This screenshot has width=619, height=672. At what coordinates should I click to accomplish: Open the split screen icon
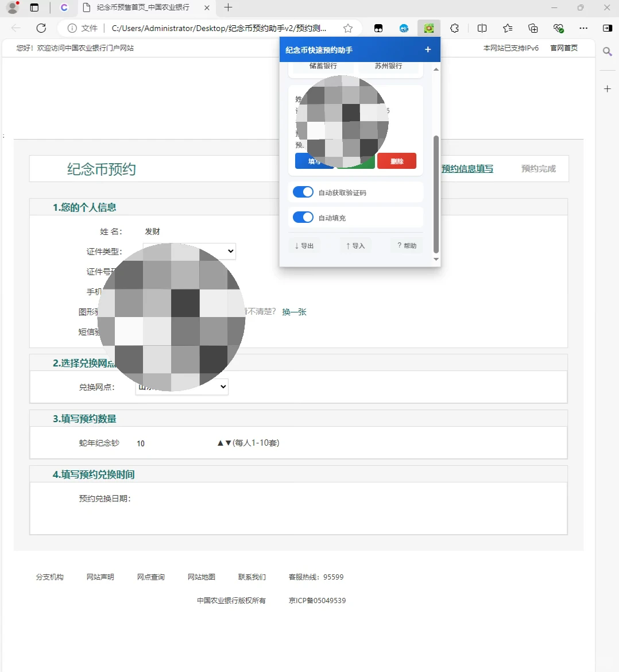click(x=482, y=28)
